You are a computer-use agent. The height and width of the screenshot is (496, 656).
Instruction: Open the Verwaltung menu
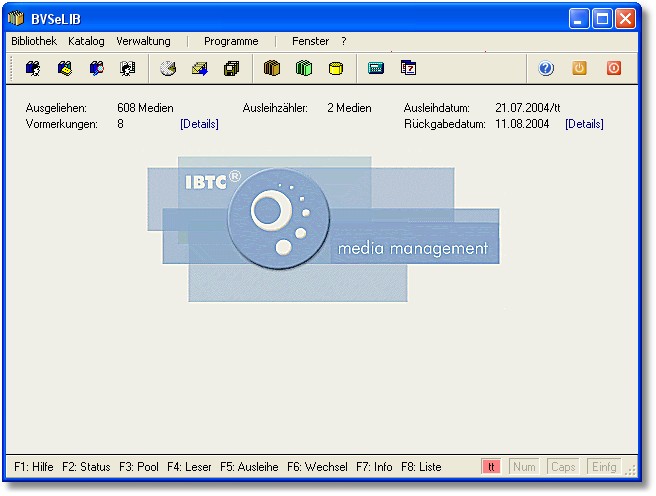(x=143, y=41)
